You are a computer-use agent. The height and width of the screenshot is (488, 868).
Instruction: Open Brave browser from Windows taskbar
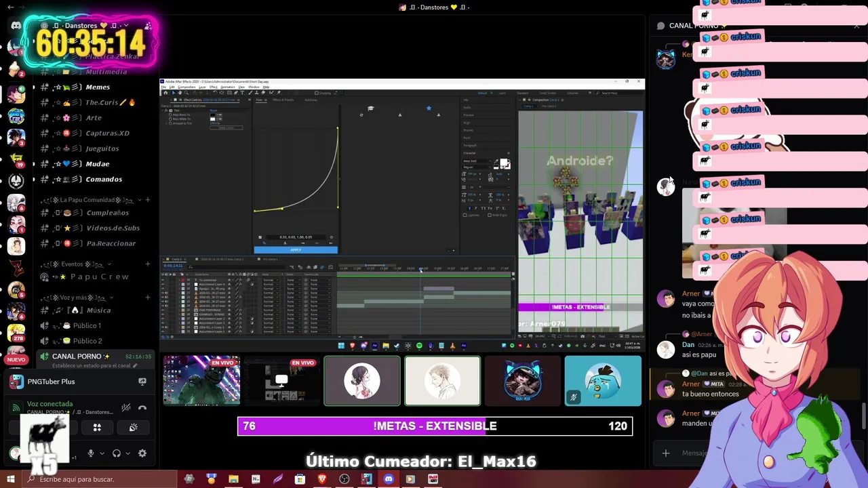coord(322,479)
